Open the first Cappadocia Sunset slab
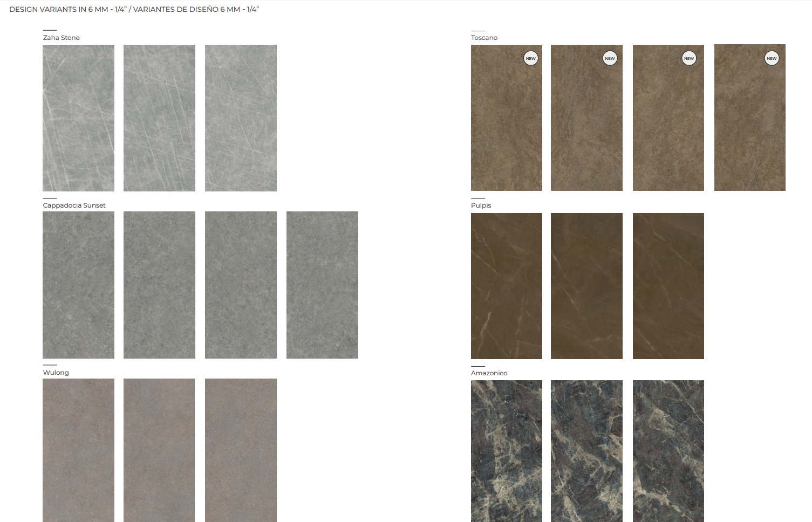Viewport: 812px width, 522px height. pyautogui.click(x=78, y=285)
